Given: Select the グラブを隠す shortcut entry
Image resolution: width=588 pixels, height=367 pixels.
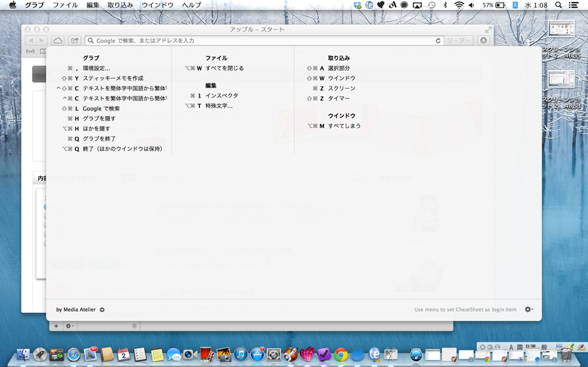Looking at the screenshot, I should pos(99,119).
